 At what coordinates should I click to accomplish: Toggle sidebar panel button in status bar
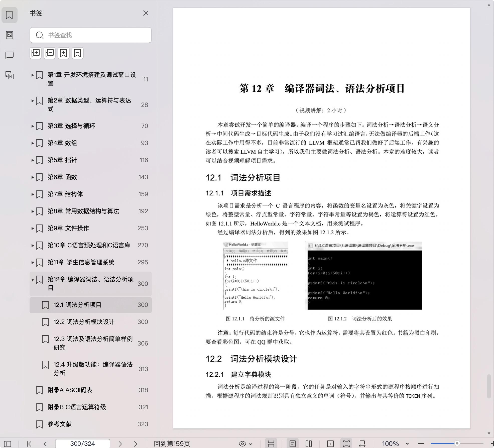[x=8, y=444]
